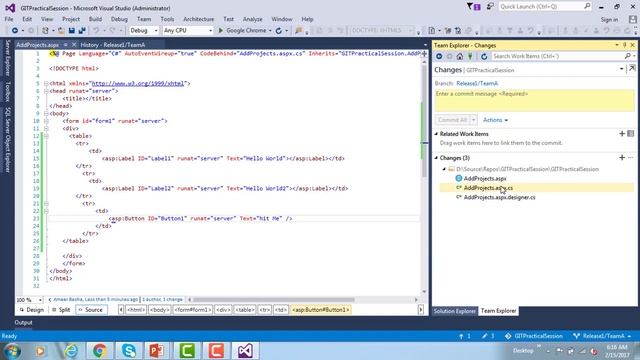This screenshot has width=640, height=360.
Task: Open the Actions dropdown in Changes
Action: tap(495, 120)
